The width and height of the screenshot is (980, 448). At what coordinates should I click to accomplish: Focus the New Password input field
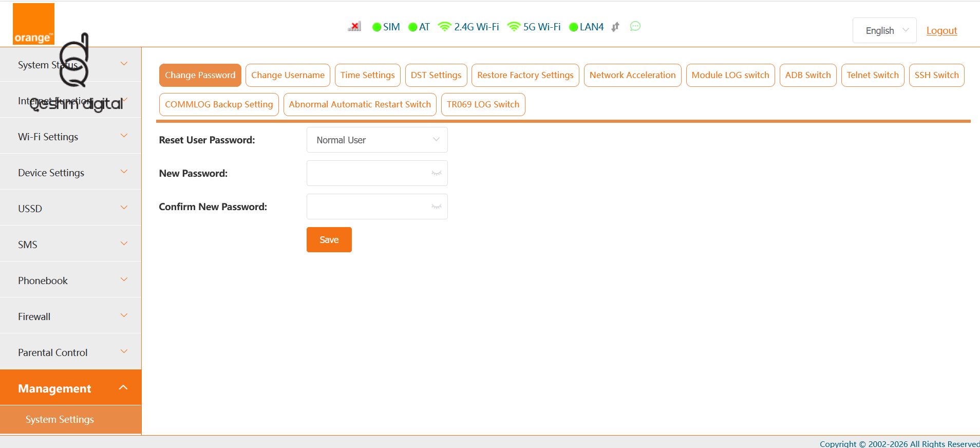[377, 173]
